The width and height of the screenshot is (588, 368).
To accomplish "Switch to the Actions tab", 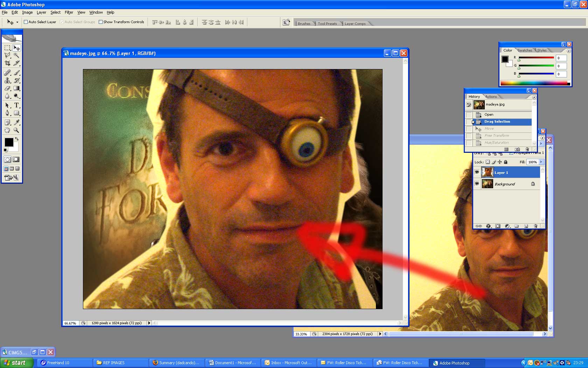I will point(491,97).
